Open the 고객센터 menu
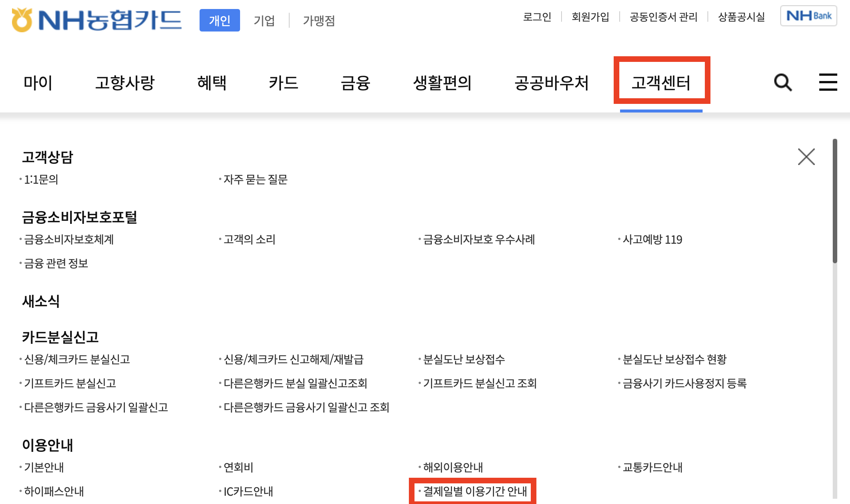 click(662, 83)
